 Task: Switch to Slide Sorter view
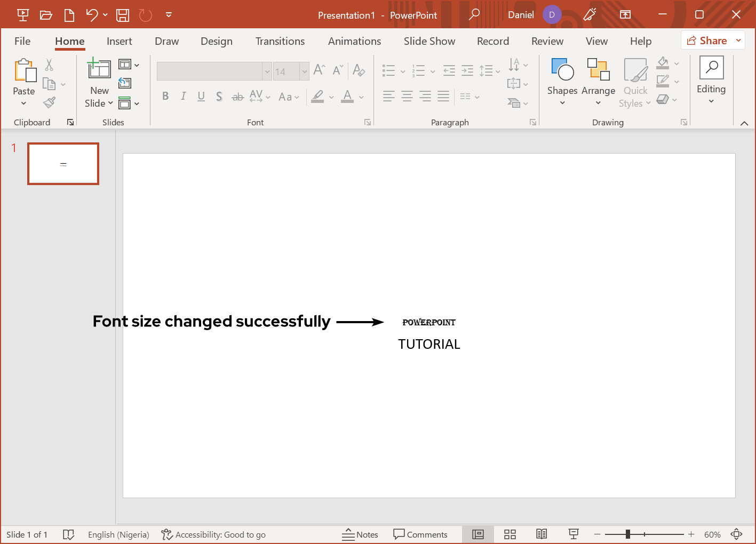point(510,534)
